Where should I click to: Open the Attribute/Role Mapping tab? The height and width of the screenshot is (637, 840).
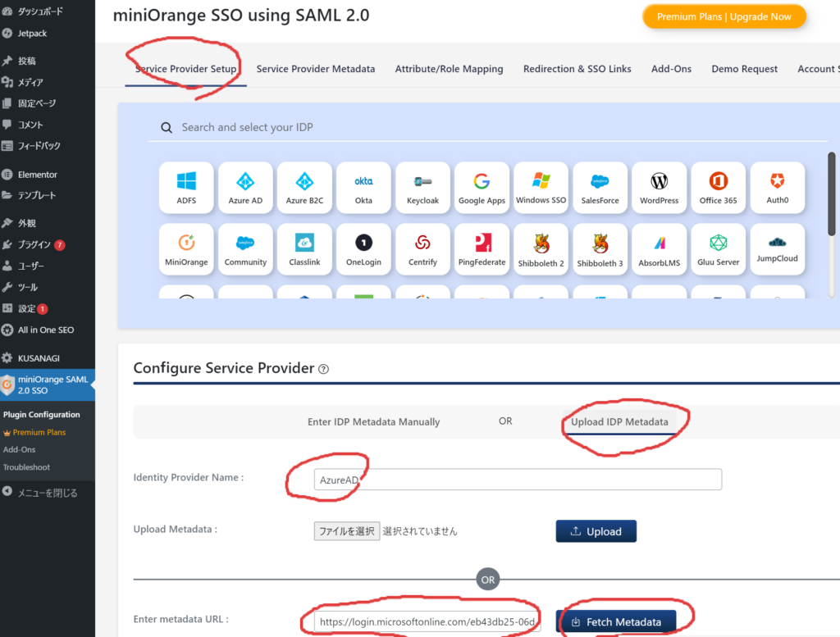point(449,69)
